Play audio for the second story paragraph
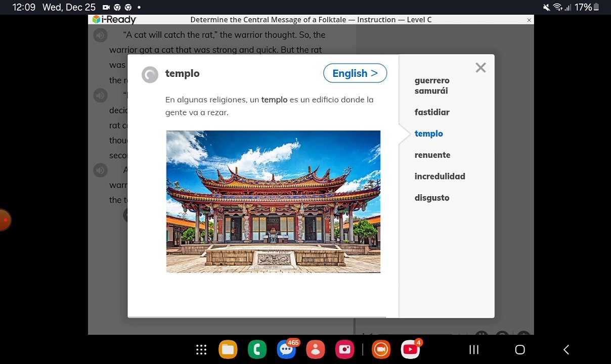611x364 pixels. (x=100, y=95)
